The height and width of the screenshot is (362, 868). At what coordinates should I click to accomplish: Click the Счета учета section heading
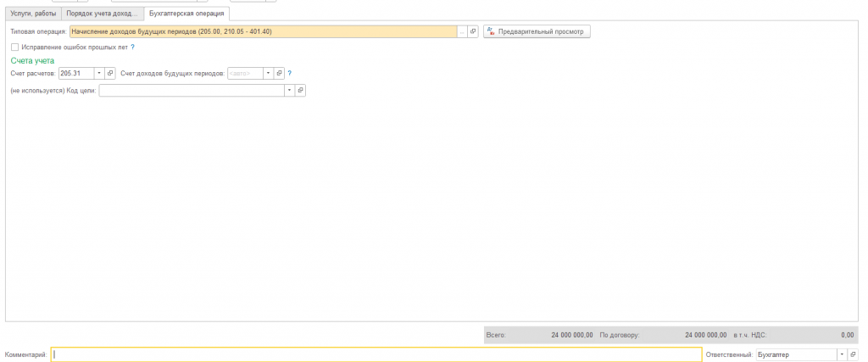click(x=33, y=61)
